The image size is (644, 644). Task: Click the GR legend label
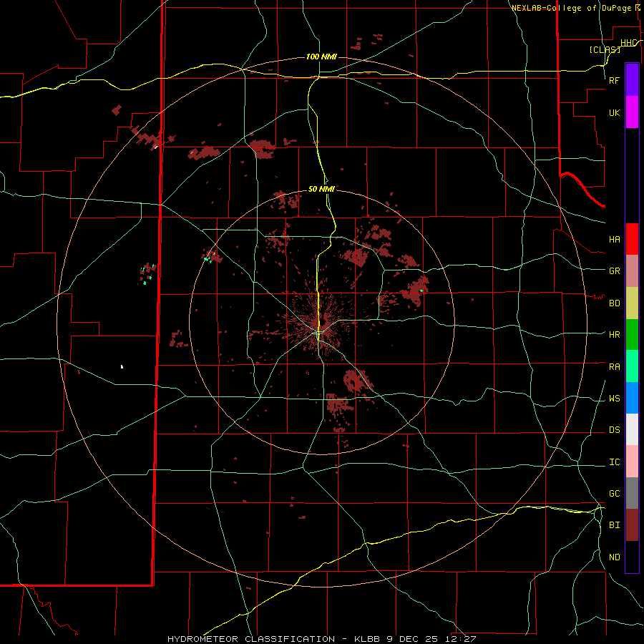(x=614, y=271)
